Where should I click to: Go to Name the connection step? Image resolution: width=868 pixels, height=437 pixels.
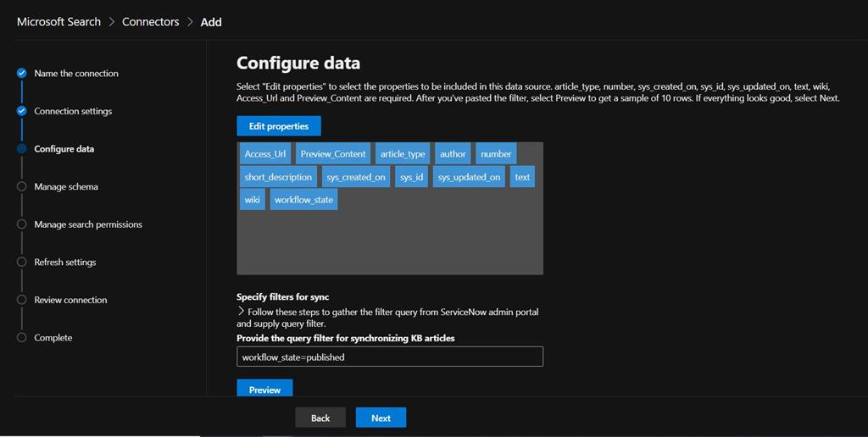click(76, 73)
